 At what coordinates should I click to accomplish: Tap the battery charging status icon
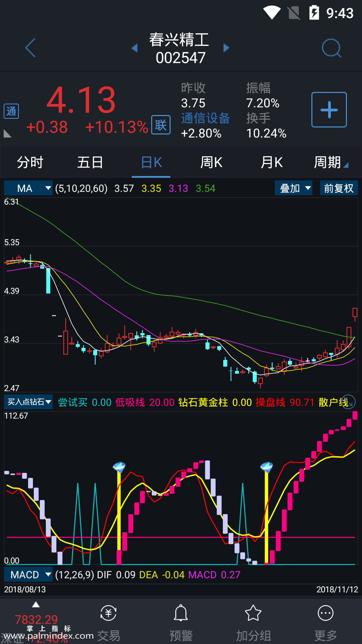tap(314, 13)
